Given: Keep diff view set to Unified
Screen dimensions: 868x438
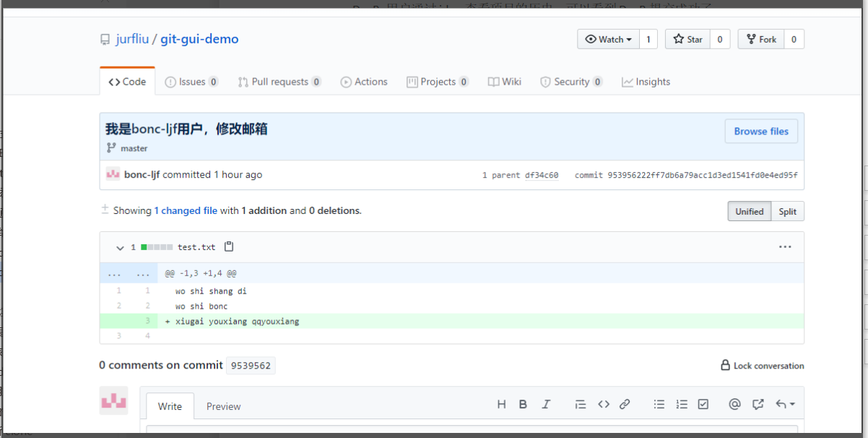Looking at the screenshot, I should point(749,211).
